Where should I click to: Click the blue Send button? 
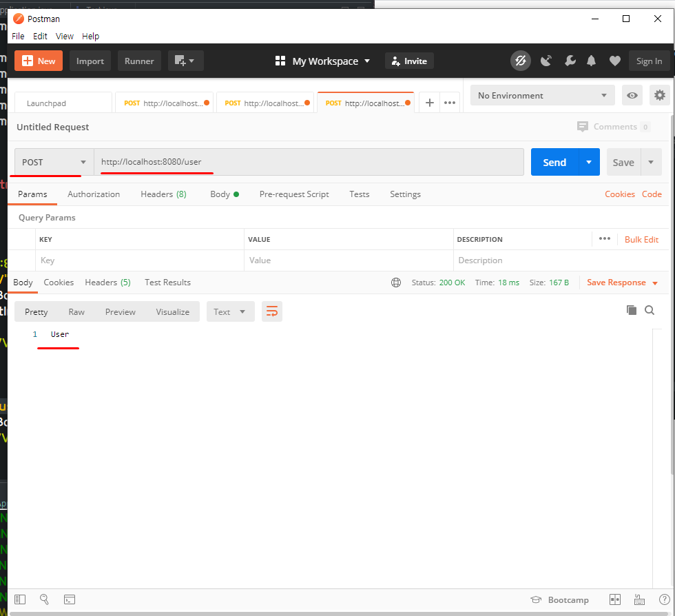pyautogui.click(x=554, y=162)
